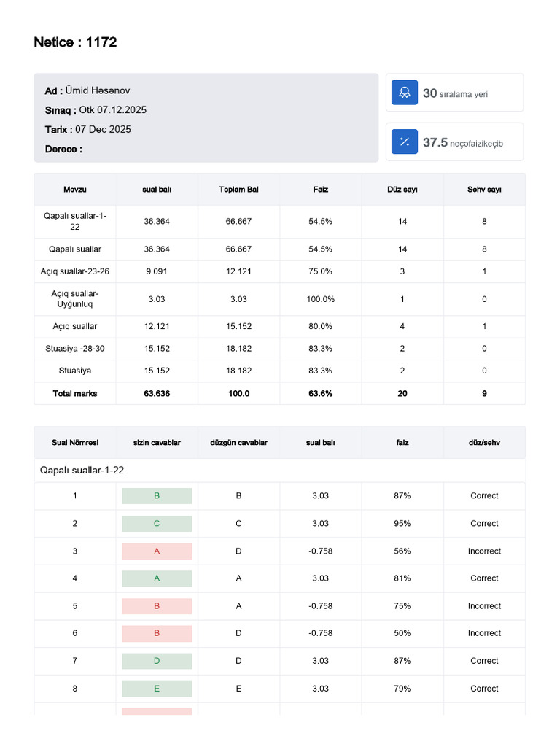Click the Toplam Bal column header
The height and width of the screenshot is (747, 560).
click(238, 190)
